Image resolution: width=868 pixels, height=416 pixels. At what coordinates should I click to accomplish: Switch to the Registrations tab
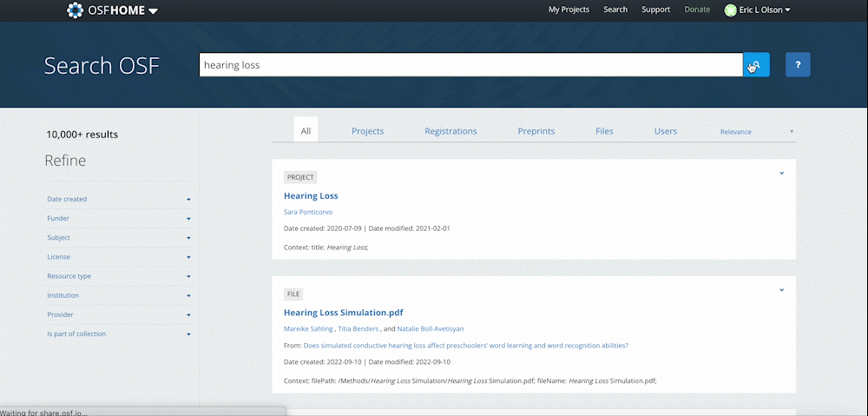tap(450, 131)
